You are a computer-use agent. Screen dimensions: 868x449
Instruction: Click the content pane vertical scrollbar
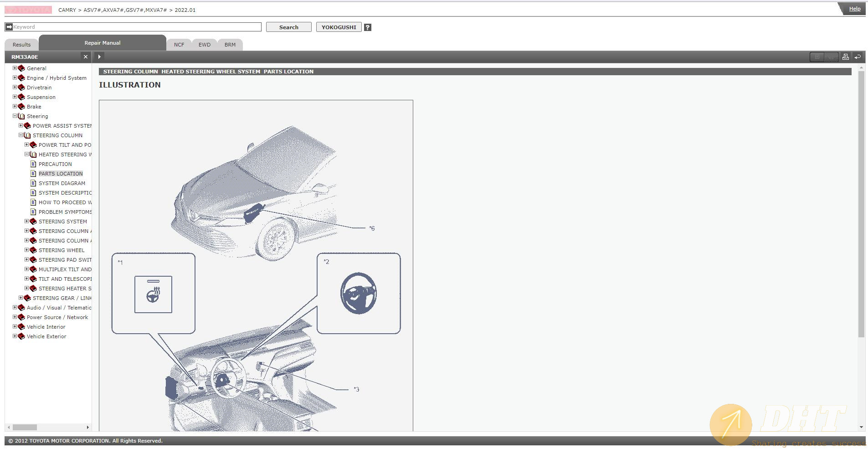861,204
